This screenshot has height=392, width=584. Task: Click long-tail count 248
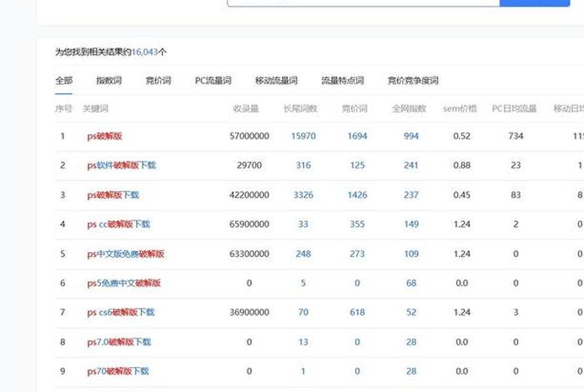pos(303,254)
